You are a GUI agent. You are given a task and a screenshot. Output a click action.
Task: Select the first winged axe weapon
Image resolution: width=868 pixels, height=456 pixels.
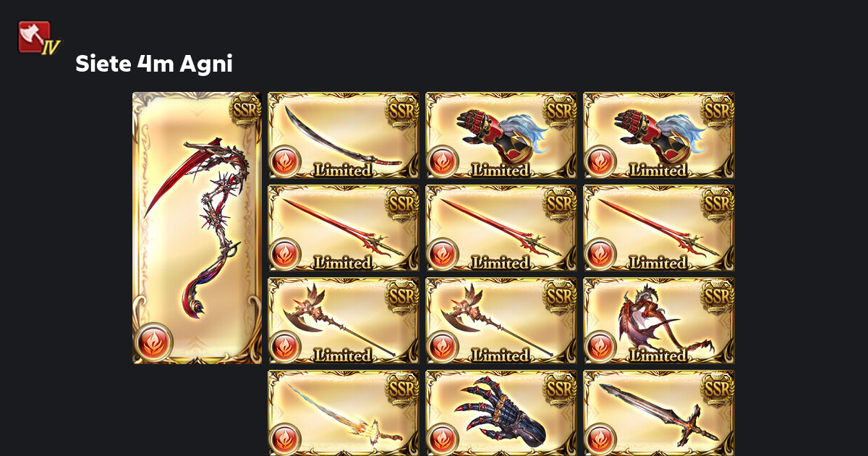tap(344, 321)
